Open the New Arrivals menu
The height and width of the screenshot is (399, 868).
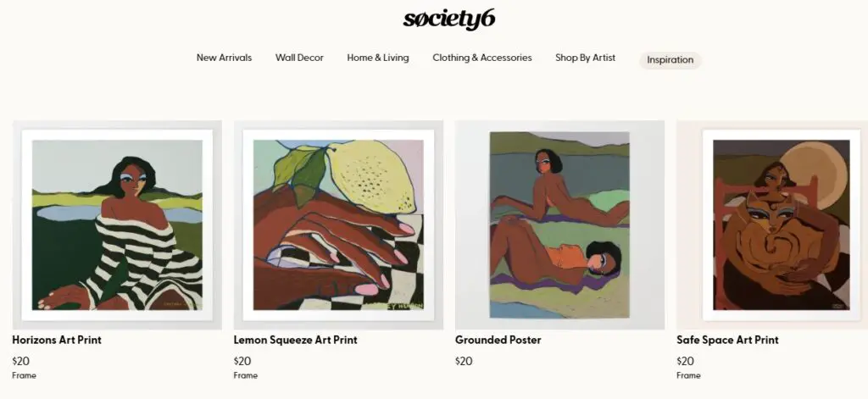click(224, 58)
